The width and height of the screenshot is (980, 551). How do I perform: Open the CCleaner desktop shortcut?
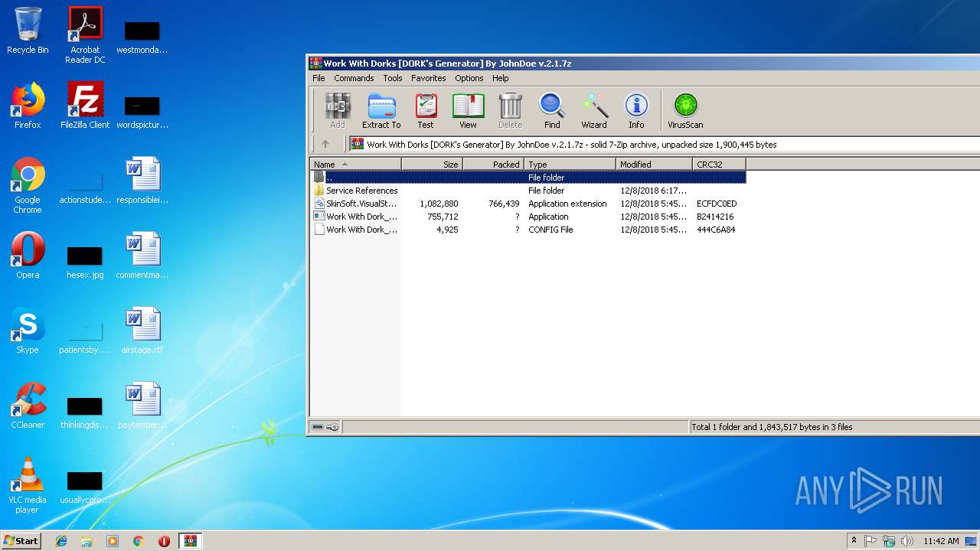[x=28, y=406]
